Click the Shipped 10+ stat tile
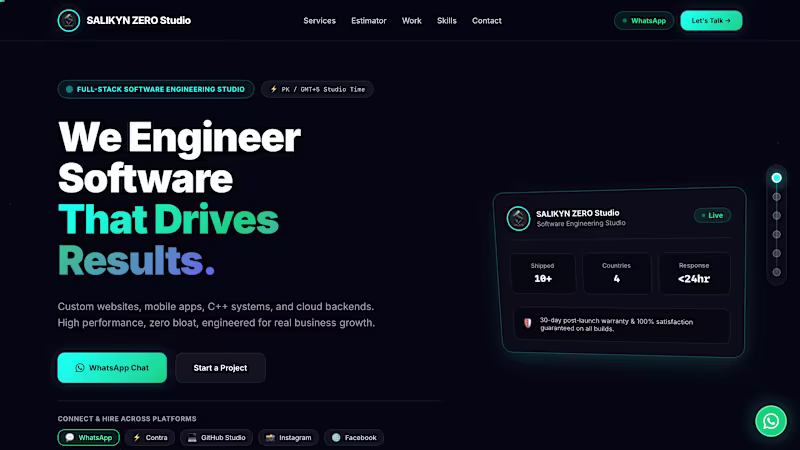The height and width of the screenshot is (450, 800). (x=543, y=273)
